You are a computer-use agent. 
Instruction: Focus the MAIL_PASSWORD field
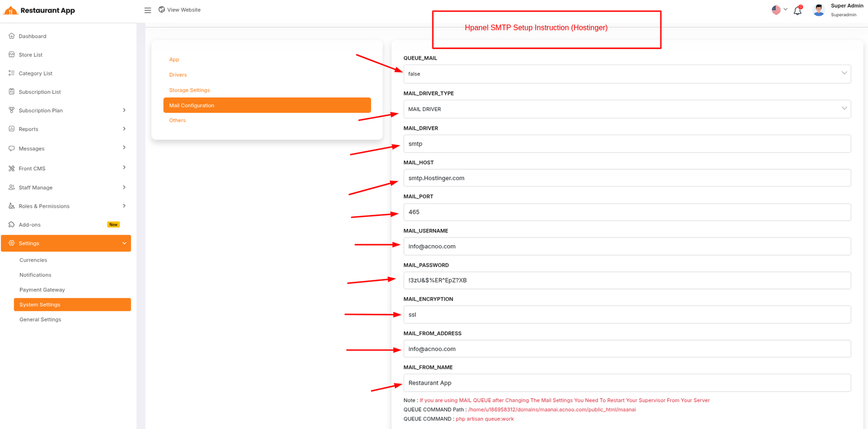click(x=627, y=280)
